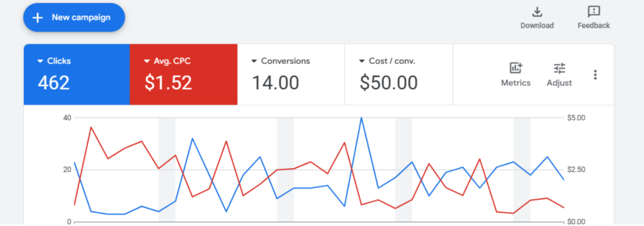Viewport: 644px width, 226px height.
Task: Select the red Avg. CPC scorecard tile
Action: [183, 74]
